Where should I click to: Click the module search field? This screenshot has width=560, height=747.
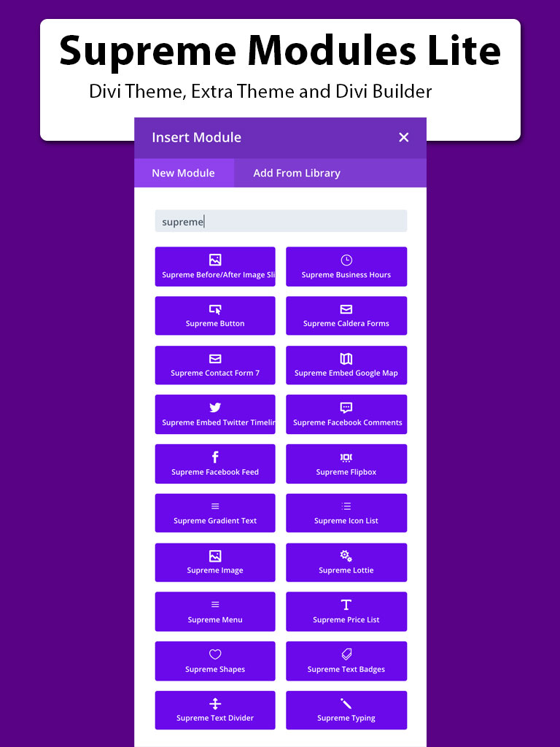pos(281,222)
